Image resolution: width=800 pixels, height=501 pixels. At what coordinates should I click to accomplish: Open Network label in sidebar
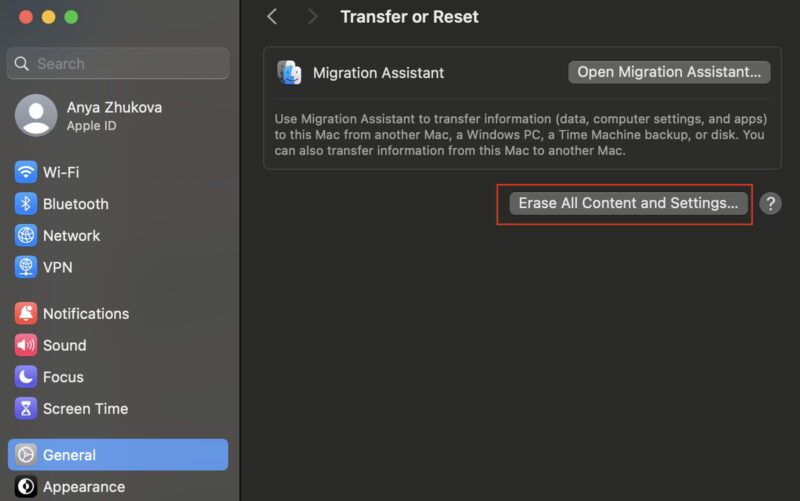[71, 236]
